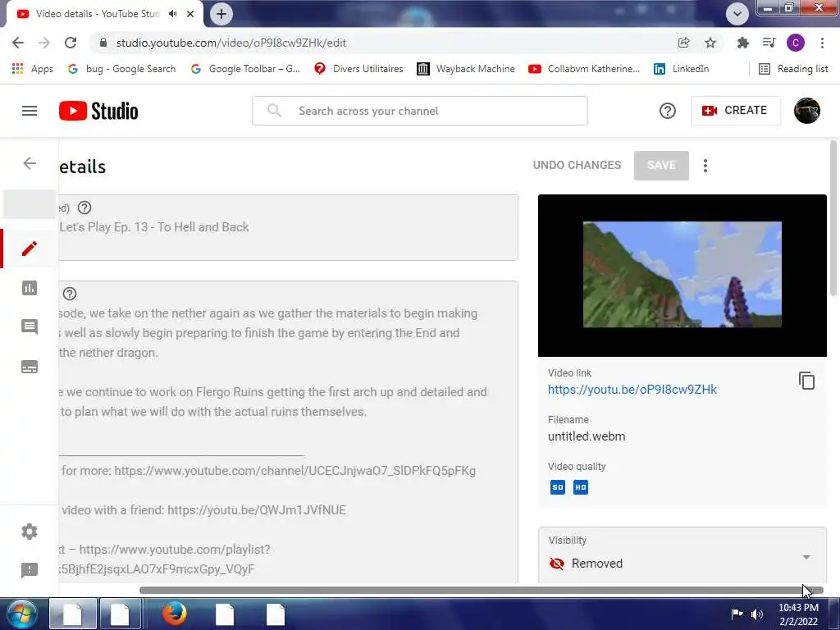The height and width of the screenshot is (630, 840).
Task: Click the vertical page scrollbar
Action: pyautogui.click(x=833, y=217)
